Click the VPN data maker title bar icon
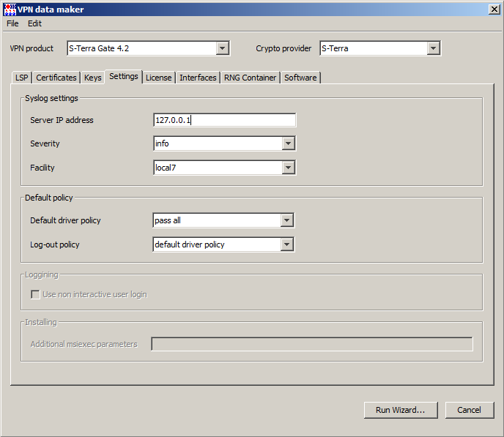504x437 pixels. (10, 10)
